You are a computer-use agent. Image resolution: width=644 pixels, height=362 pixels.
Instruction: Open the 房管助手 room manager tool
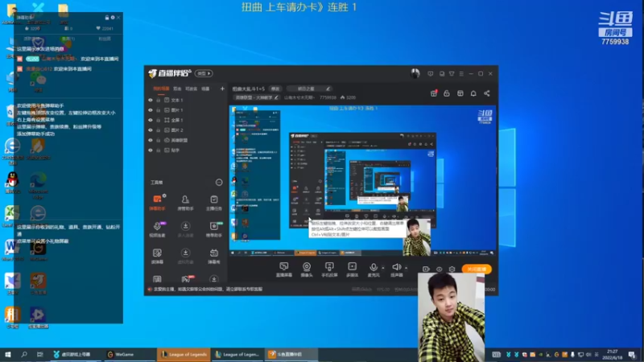pos(185,203)
